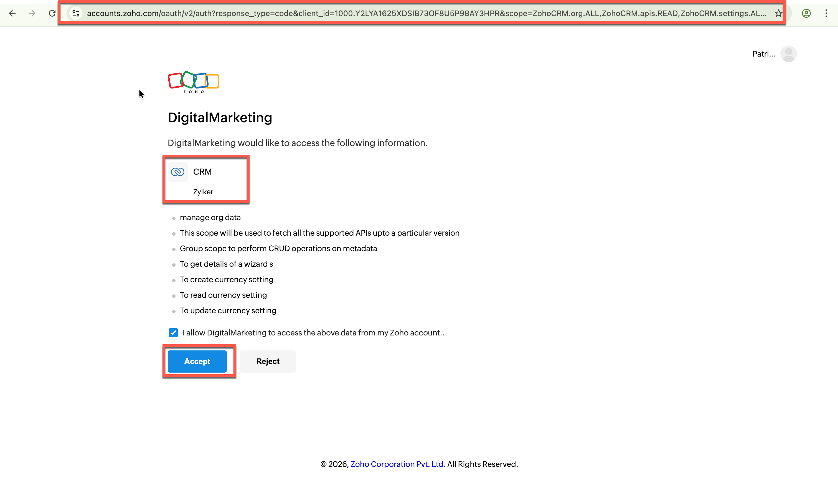Click the allow DigitalMarketing access label text

(313, 332)
